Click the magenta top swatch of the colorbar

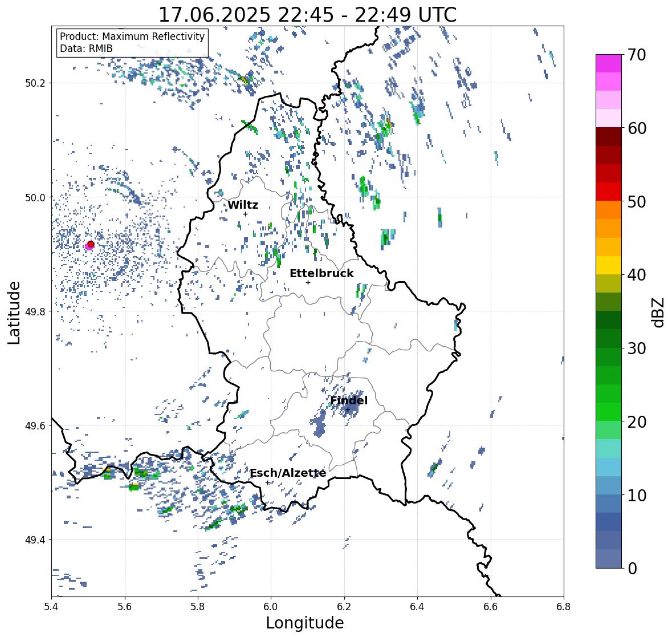coord(609,63)
